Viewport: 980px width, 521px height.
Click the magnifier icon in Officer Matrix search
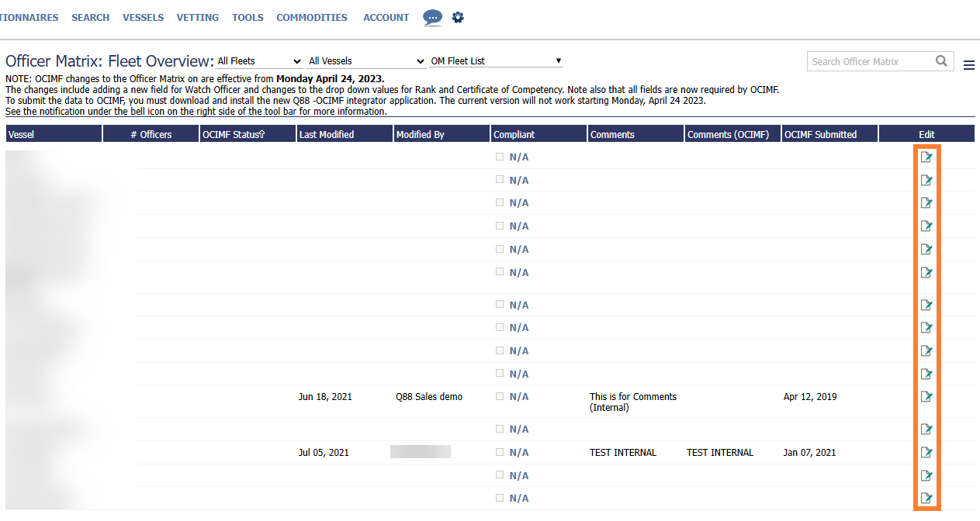tap(941, 61)
